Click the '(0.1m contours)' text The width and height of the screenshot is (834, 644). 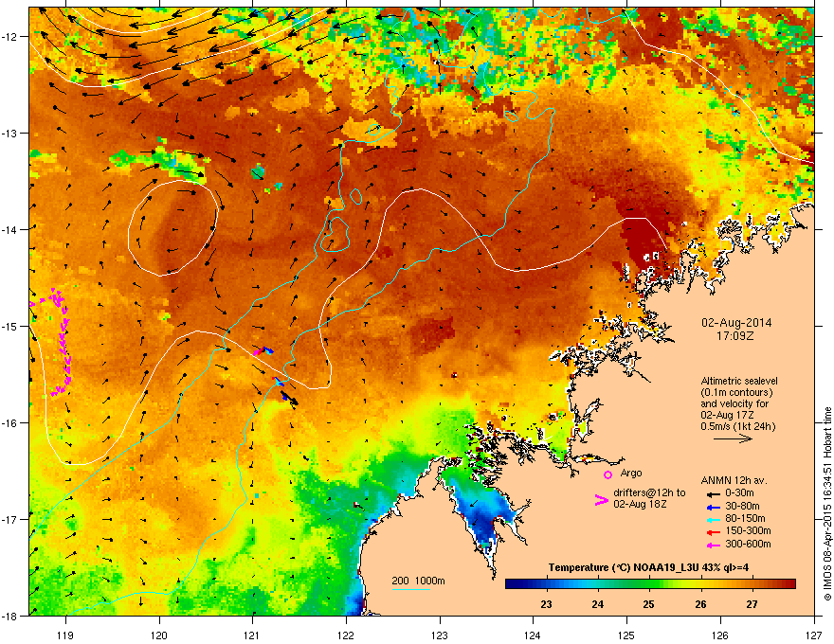click(736, 392)
